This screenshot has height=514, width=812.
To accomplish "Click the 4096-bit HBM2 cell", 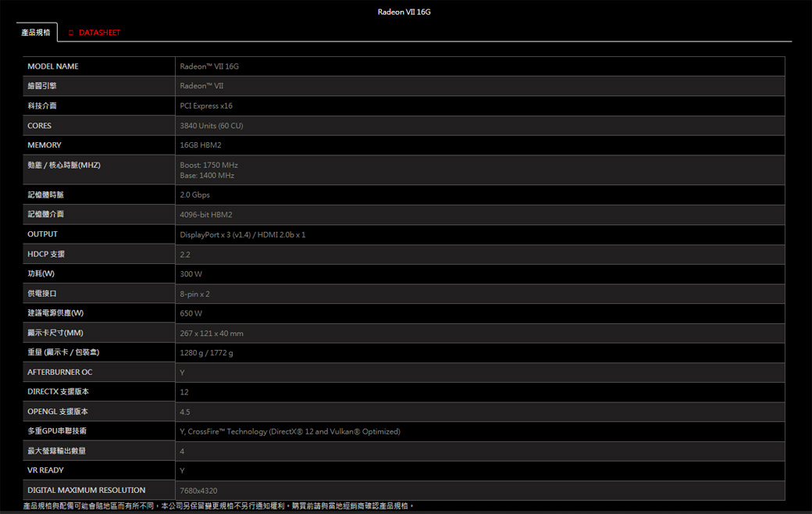I will tap(206, 215).
